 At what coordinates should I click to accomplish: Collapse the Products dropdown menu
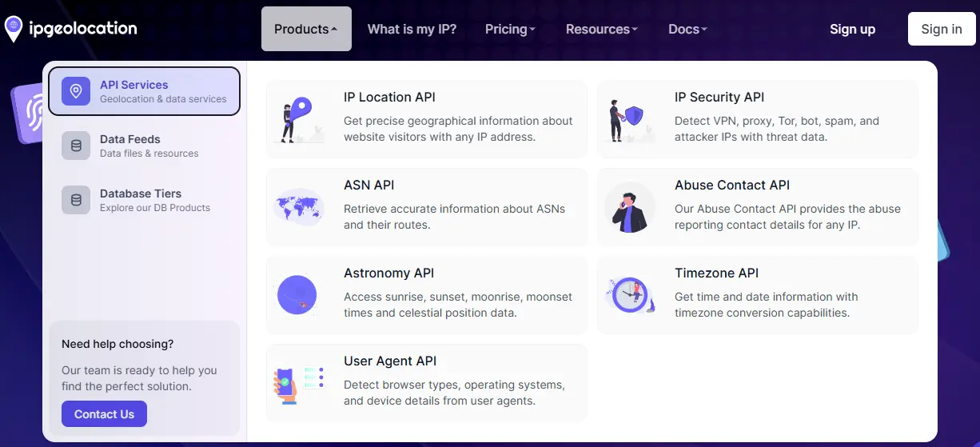click(306, 29)
